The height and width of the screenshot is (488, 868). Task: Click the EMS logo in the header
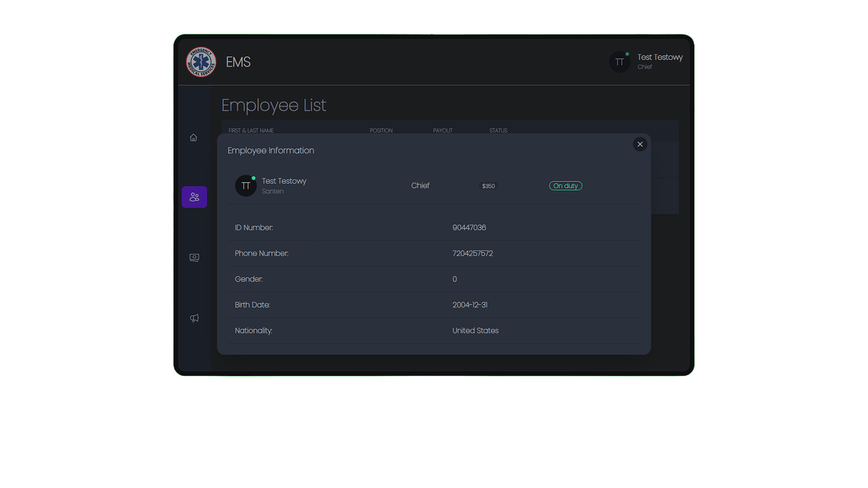tap(200, 61)
